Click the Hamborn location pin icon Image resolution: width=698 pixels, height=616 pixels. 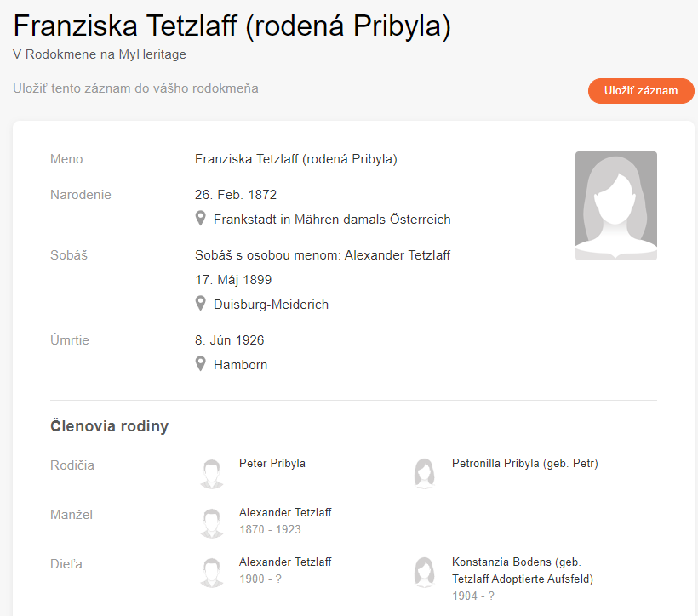click(x=201, y=364)
